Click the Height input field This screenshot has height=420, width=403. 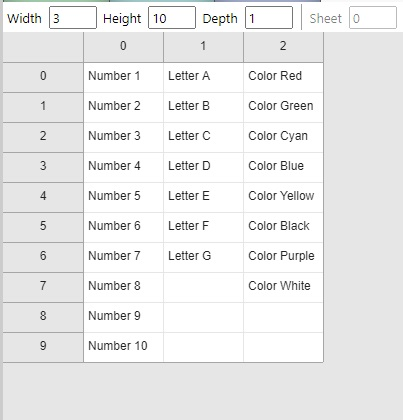172,18
